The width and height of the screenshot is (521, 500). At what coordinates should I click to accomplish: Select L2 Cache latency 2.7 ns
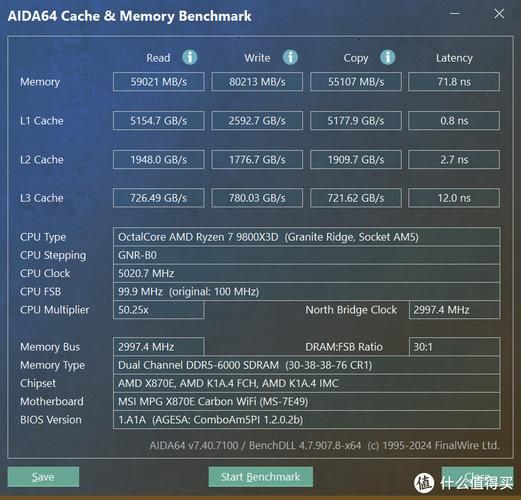pos(454,159)
